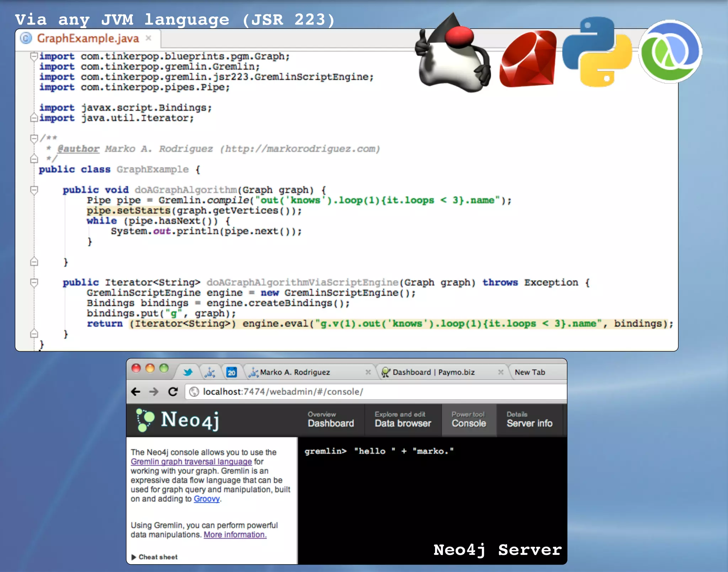Screen dimensions: 728x572
Task: Select the GraphExample.java tab
Action: (x=88, y=38)
